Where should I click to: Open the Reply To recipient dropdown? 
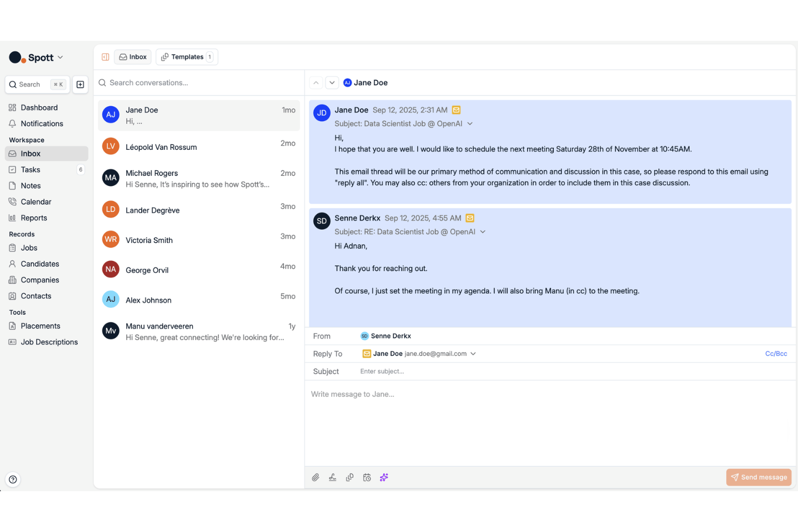pos(473,354)
